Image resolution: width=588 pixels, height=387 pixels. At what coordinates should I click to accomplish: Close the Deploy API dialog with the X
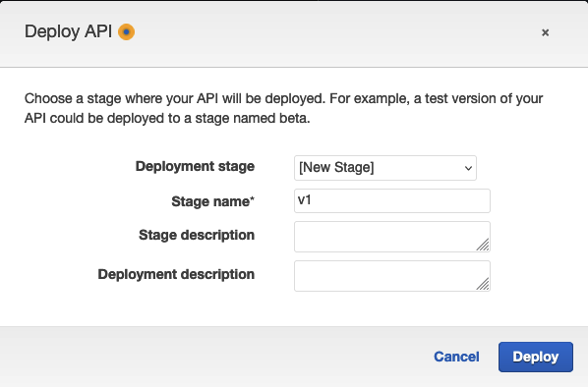click(x=546, y=32)
